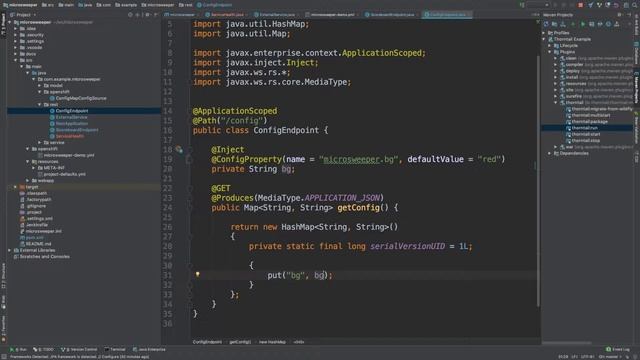Image resolution: width=640 pixels, height=360 pixels.
Task: Switch to microsweeper-demo.yml editor tab
Action: 332,15
